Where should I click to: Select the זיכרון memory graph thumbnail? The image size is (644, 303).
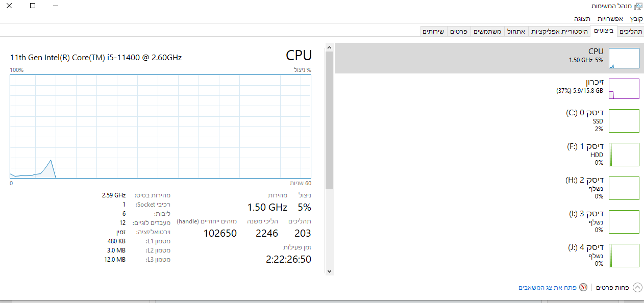point(624,89)
